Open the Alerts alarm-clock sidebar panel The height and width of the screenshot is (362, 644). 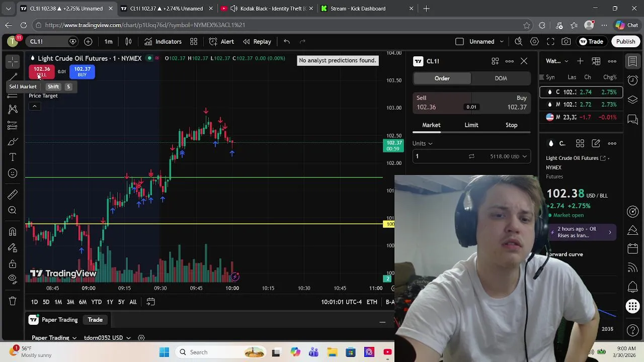[x=633, y=80]
